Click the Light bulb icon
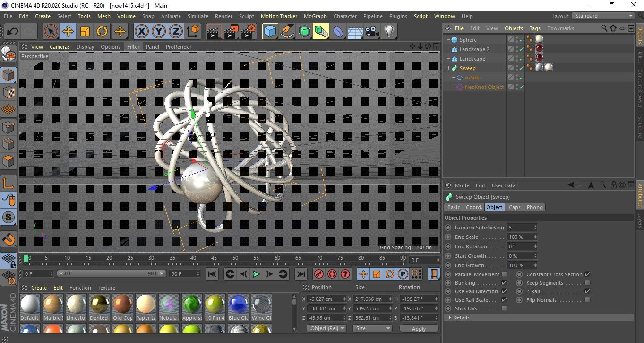 tap(389, 32)
